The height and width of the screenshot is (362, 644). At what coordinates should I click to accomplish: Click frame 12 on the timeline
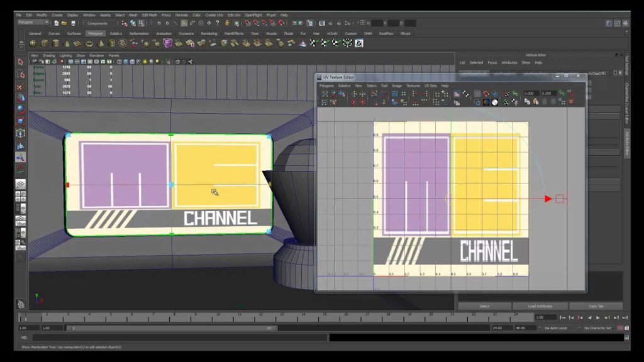click(260, 317)
